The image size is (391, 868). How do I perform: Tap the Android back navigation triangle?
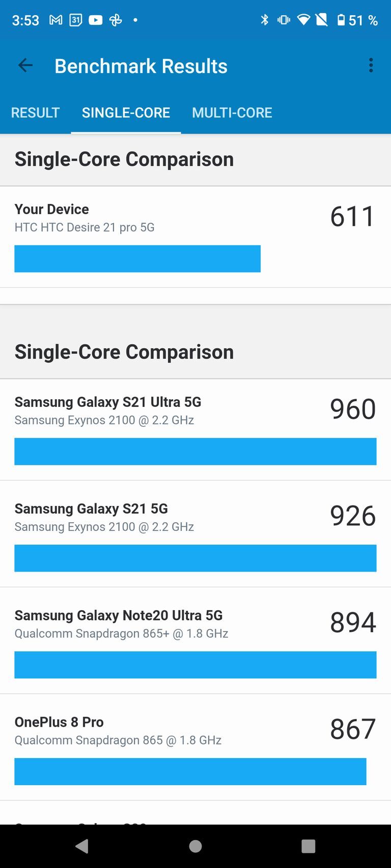[x=82, y=846]
